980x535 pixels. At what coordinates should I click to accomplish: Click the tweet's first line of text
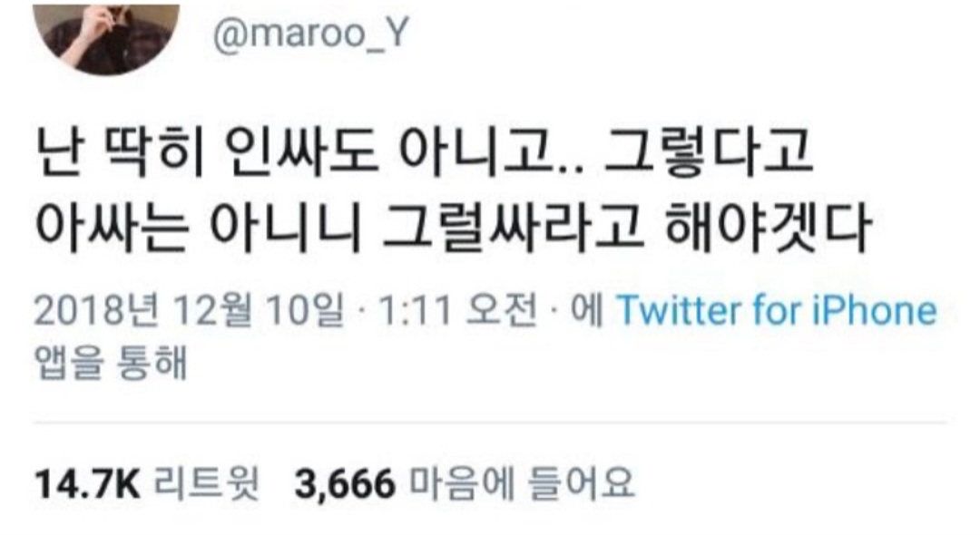424,152
